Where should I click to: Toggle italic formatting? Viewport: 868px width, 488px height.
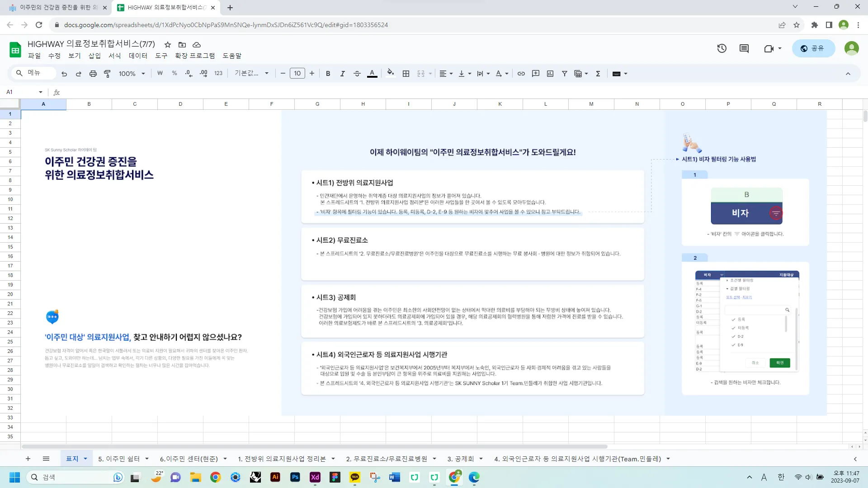pos(342,74)
